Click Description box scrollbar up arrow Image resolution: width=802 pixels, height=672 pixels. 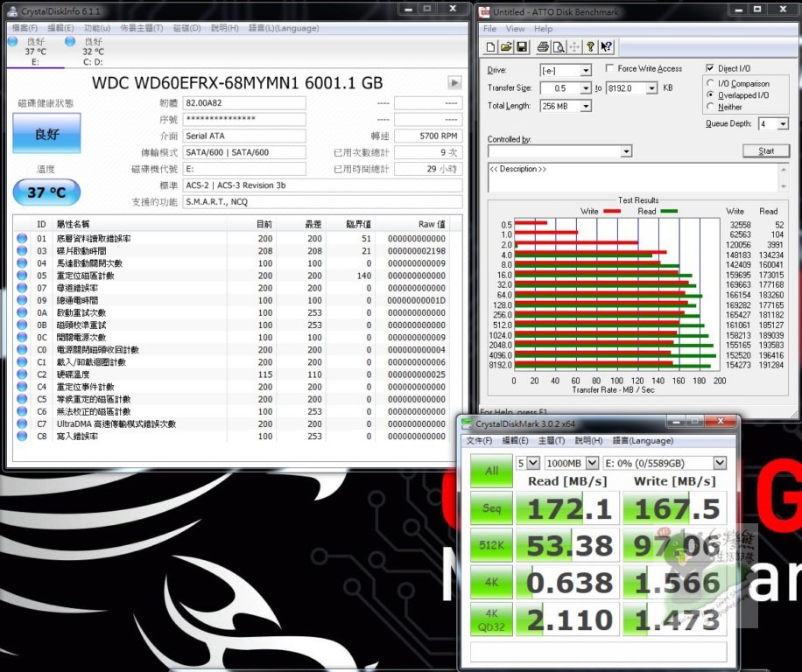783,169
